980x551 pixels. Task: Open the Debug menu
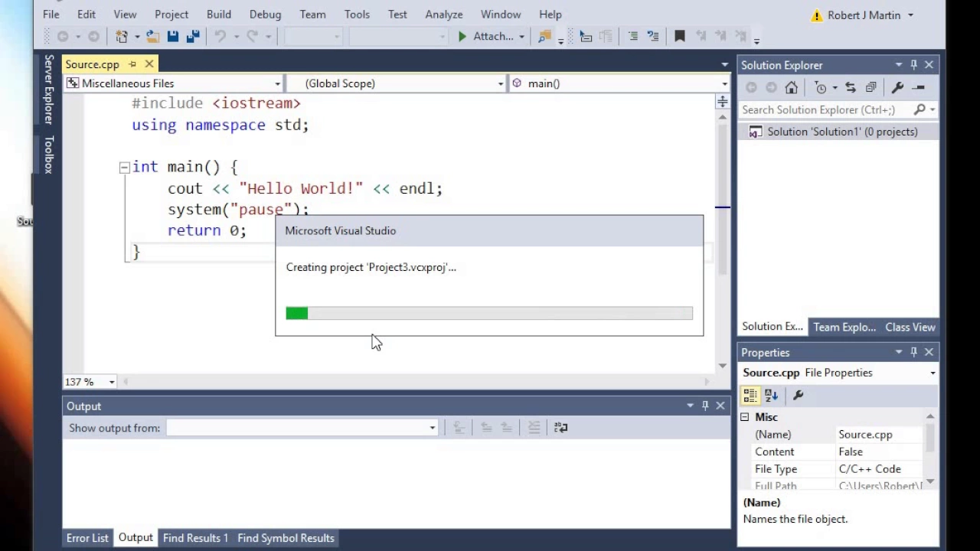[265, 14]
